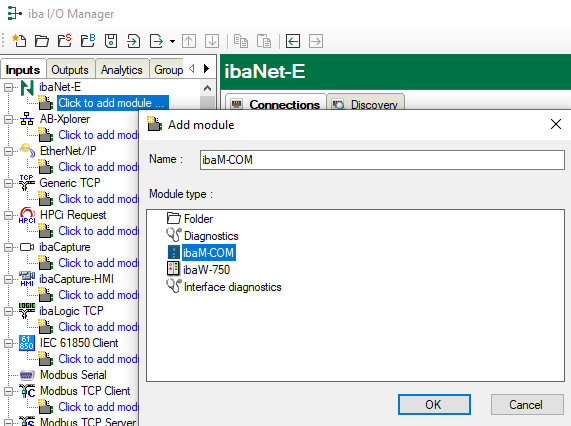Open the Analytics tab
The width and height of the screenshot is (571, 426).
pyautogui.click(x=122, y=70)
